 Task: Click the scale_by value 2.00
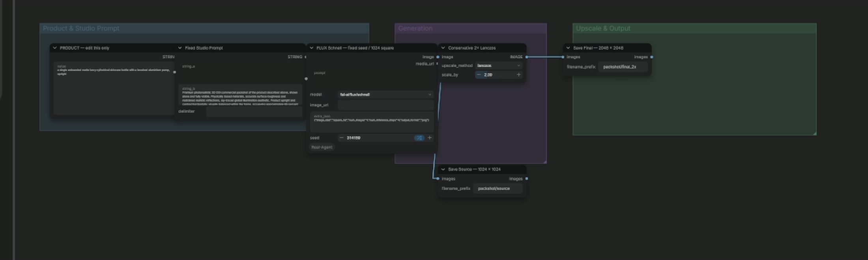click(488, 75)
